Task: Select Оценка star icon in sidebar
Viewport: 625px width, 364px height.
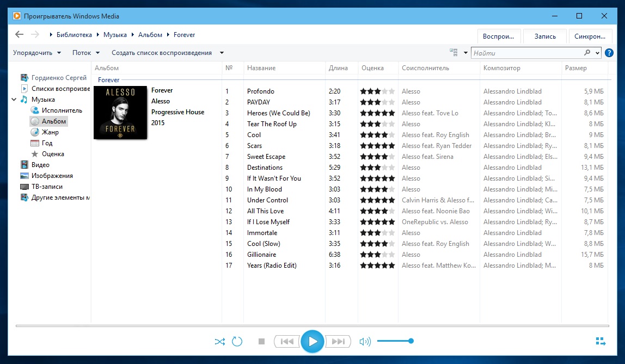Action: click(35, 154)
